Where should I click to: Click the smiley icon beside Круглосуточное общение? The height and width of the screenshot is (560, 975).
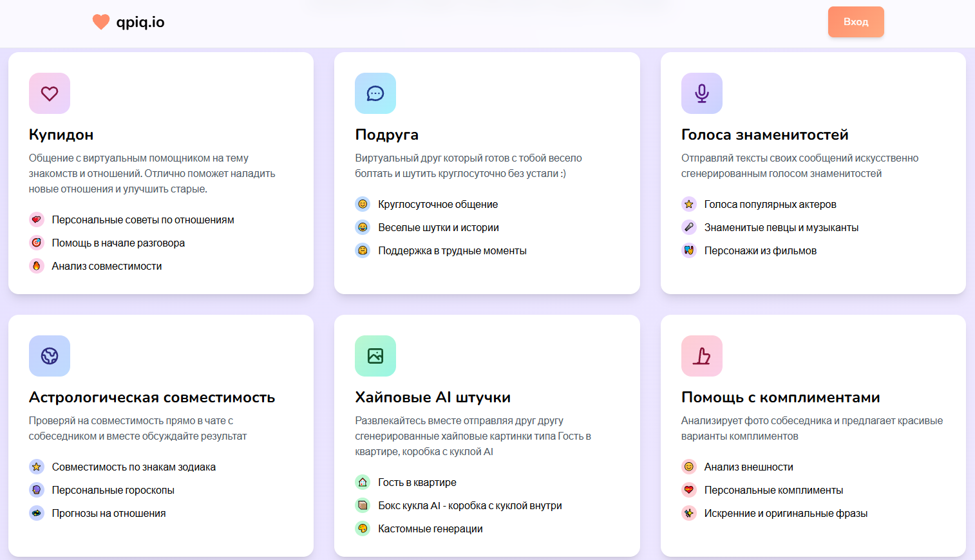pos(363,204)
